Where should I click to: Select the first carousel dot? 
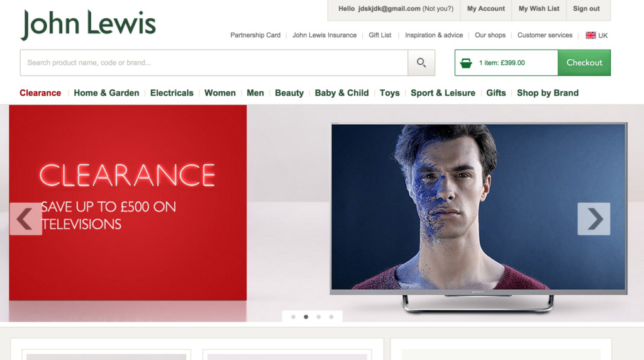293,317
